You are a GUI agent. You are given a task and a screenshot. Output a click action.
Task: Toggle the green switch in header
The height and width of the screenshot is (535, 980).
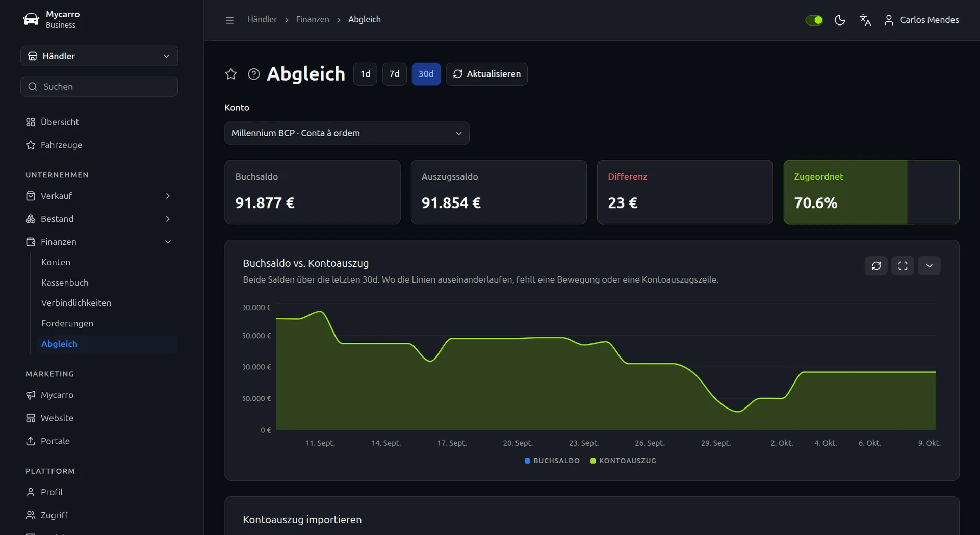click(814, 20)
